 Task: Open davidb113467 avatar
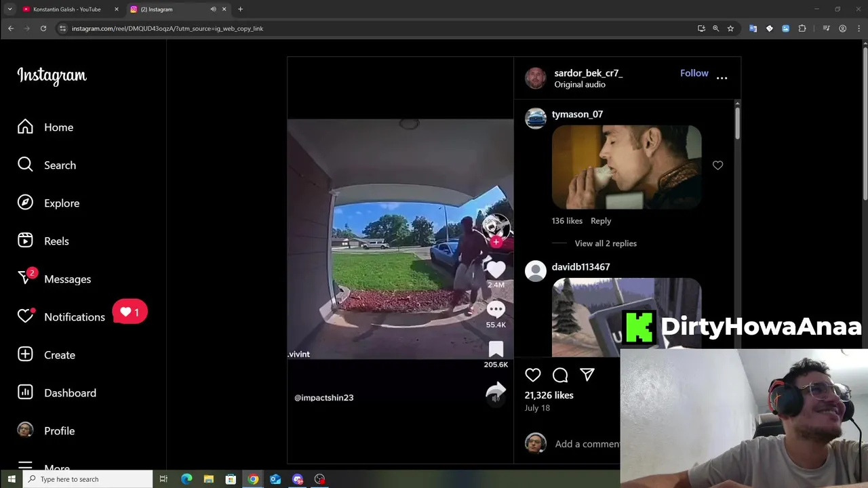[535, 271]
